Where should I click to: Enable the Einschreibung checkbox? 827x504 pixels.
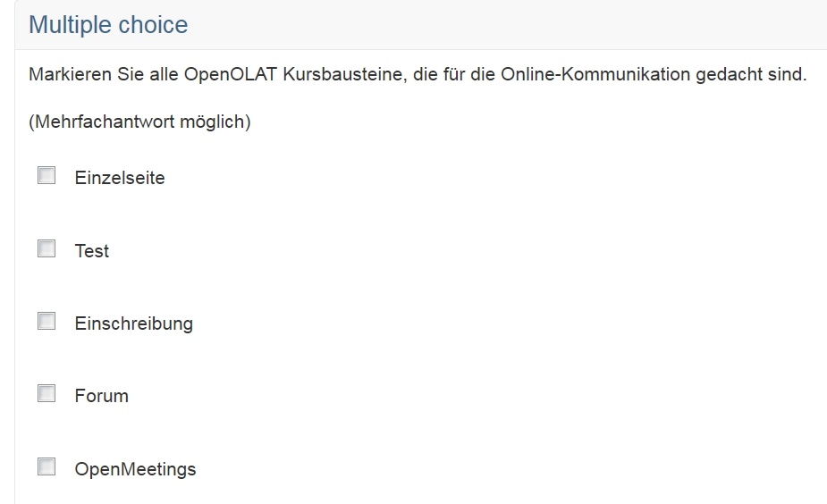tap(46, 322)
